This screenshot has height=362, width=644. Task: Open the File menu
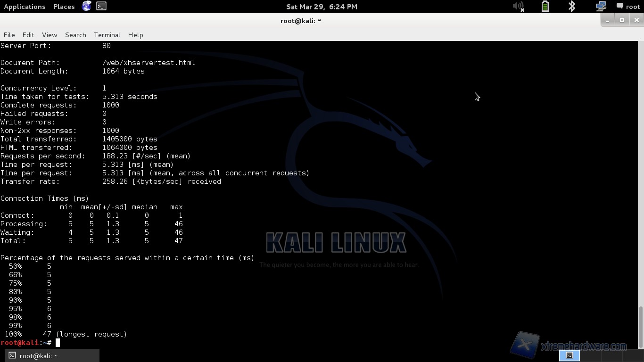point(9,35)
